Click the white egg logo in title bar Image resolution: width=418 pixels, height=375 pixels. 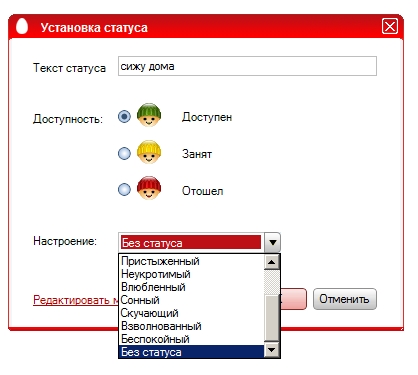point(22,26)
